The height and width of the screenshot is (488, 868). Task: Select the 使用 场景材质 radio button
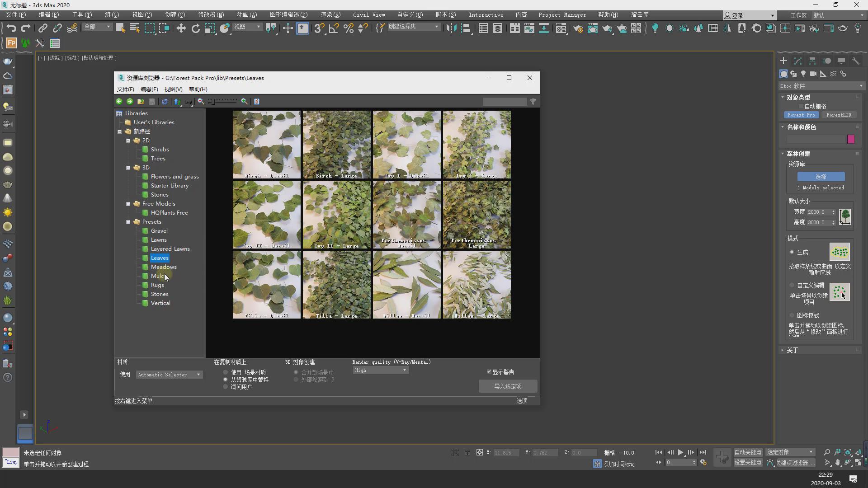pos(226,372)
